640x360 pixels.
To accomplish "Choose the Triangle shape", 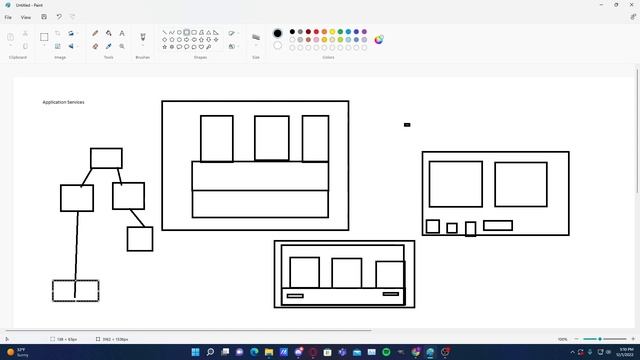I will 209,32.
